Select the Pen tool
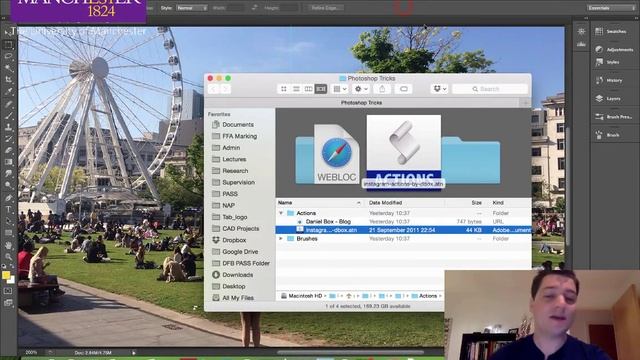This screenshot has height=360, width=640. pos(8,198)
